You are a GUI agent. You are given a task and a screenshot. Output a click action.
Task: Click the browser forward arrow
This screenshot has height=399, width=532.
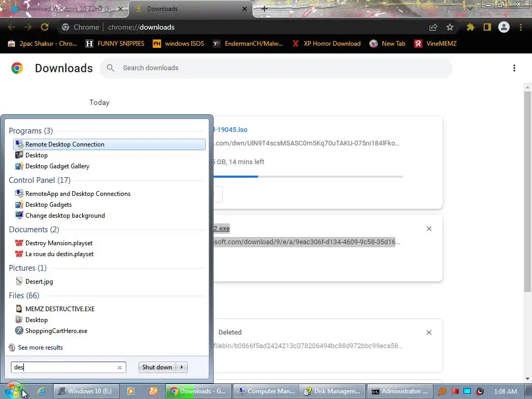pos(28,27)
